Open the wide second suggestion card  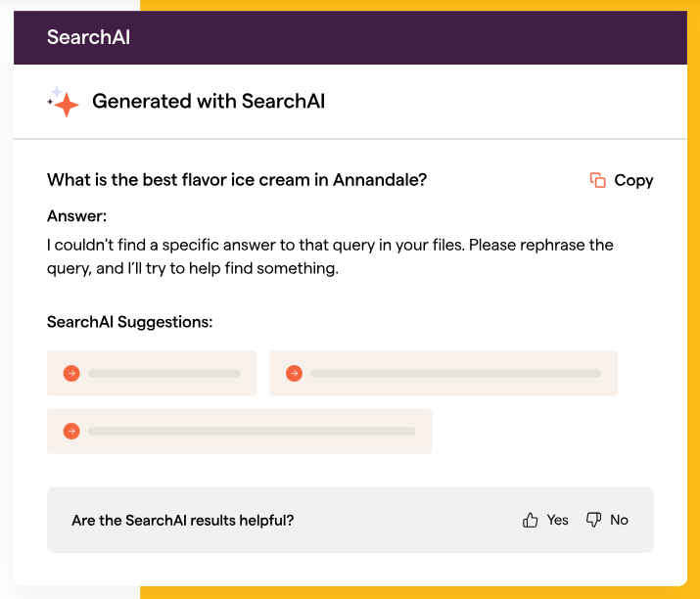[443, 373]
